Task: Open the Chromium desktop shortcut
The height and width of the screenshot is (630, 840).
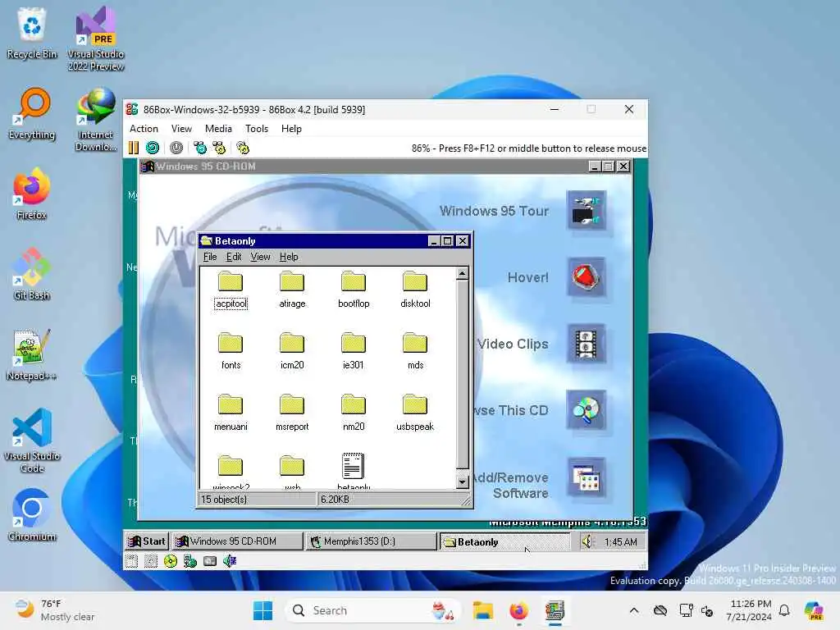Action: coord(32,515)
